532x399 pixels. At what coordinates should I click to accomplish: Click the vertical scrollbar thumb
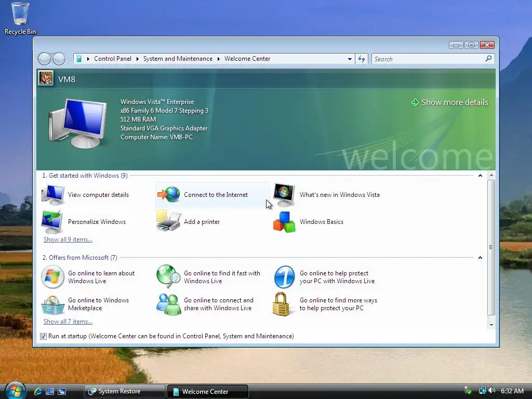pyautogui.click(x=491, y=247)
